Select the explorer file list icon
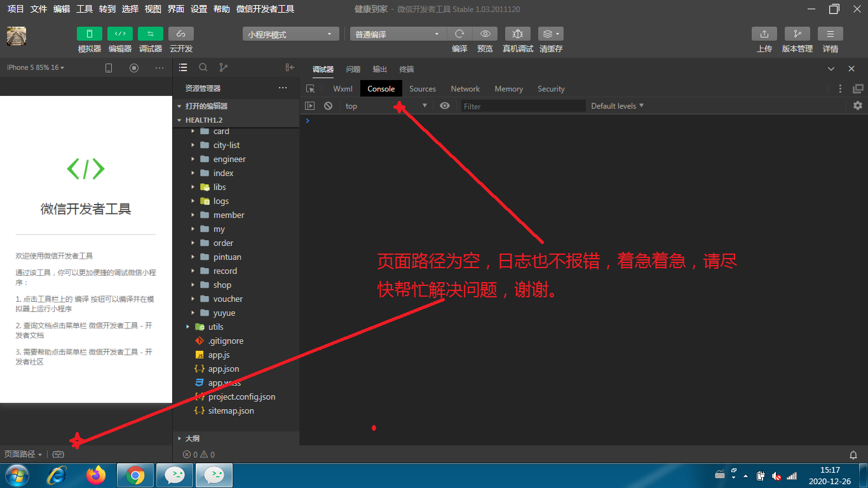The height and width of the screenshot is (488, 868). tap(183, 67)
